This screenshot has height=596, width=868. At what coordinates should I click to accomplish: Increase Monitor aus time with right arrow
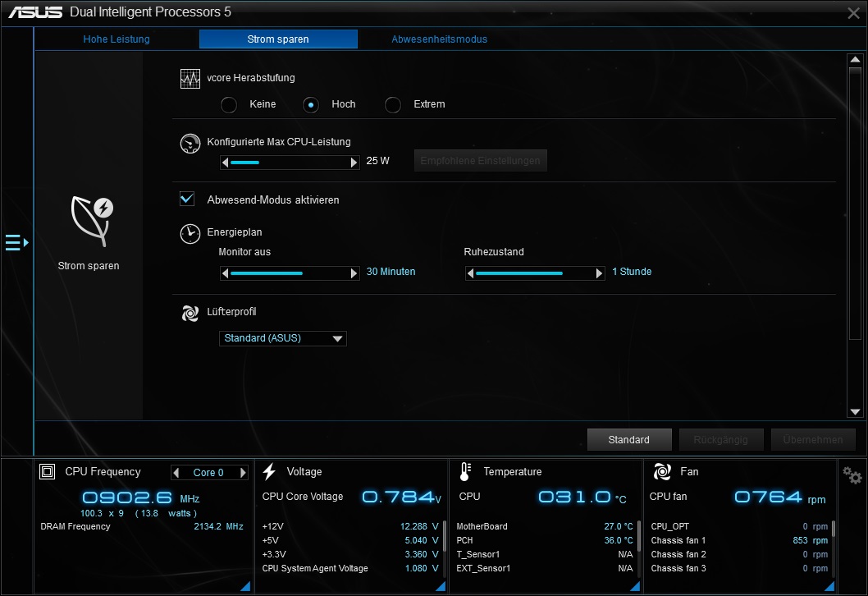354,273
